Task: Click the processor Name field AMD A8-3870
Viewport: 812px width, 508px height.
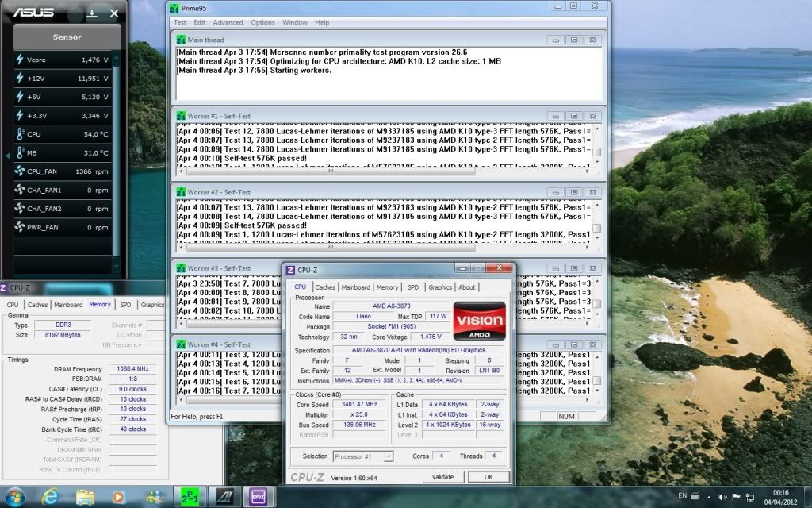Action: pyautogui.click(x=392, y=306)
